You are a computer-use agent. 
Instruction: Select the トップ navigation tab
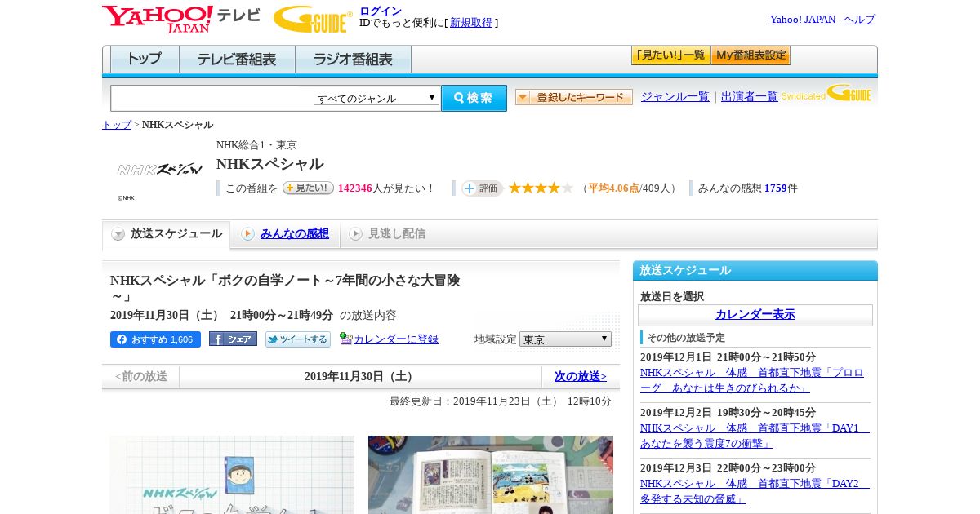pyautogui.click(x=145, y=60)
